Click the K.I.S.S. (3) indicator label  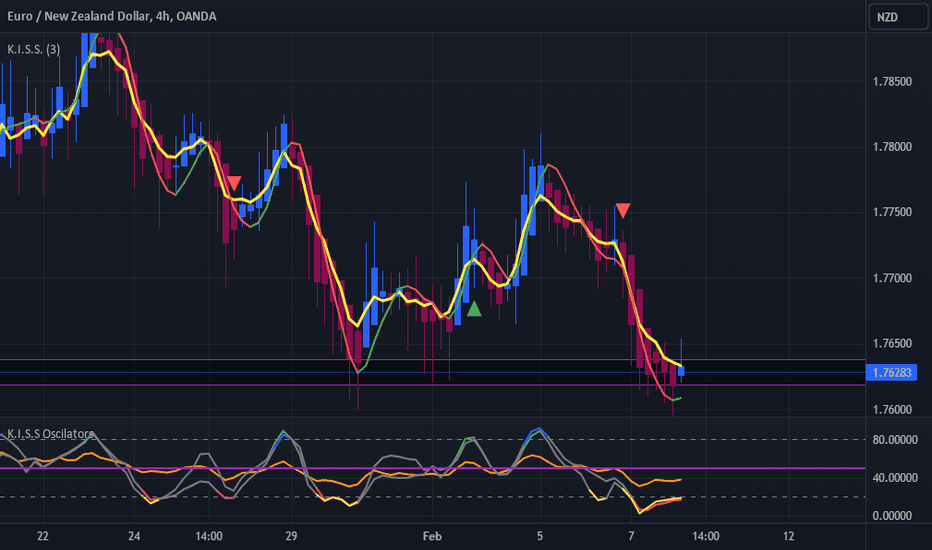pos(33,49)
